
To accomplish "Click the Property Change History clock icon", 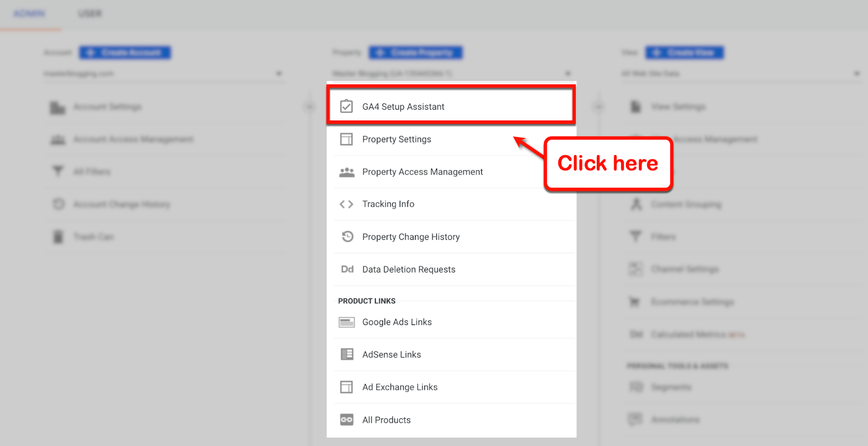I will pyautogui.click(x=347, y=237).
